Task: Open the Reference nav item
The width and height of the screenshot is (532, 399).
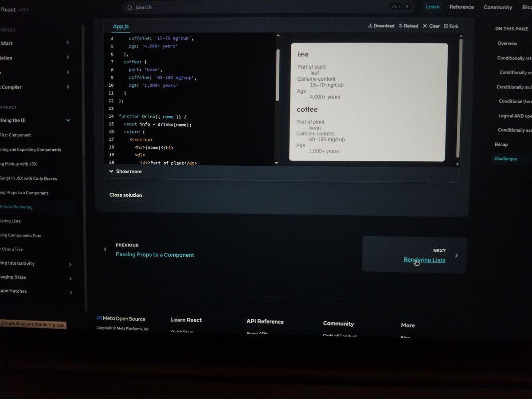Action: 462,7
